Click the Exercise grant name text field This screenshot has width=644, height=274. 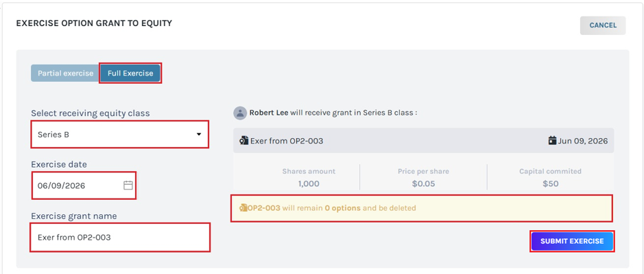(120, 238)
